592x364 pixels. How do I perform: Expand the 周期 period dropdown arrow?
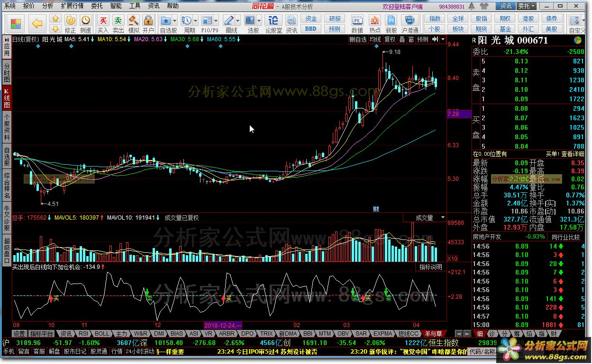195,21
